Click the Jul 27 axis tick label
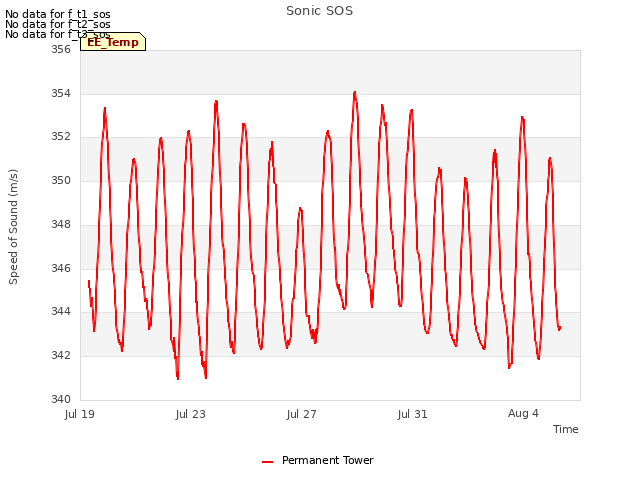 (x=302, y=414)
